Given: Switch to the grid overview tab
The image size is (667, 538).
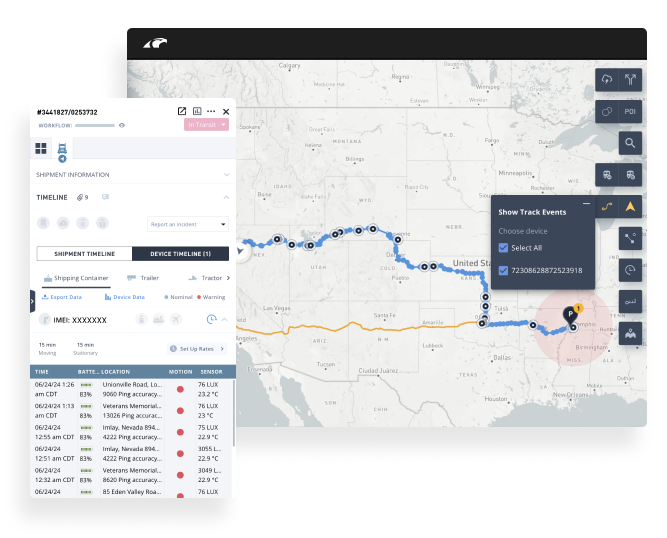Looking at the screenshot, I should click(x=41, y=148).
